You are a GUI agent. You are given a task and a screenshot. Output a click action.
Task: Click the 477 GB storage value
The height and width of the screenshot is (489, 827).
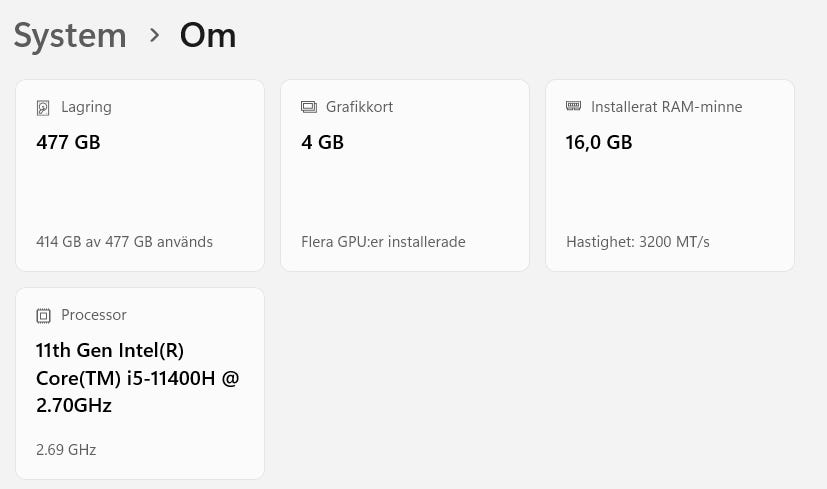[68, 142]
